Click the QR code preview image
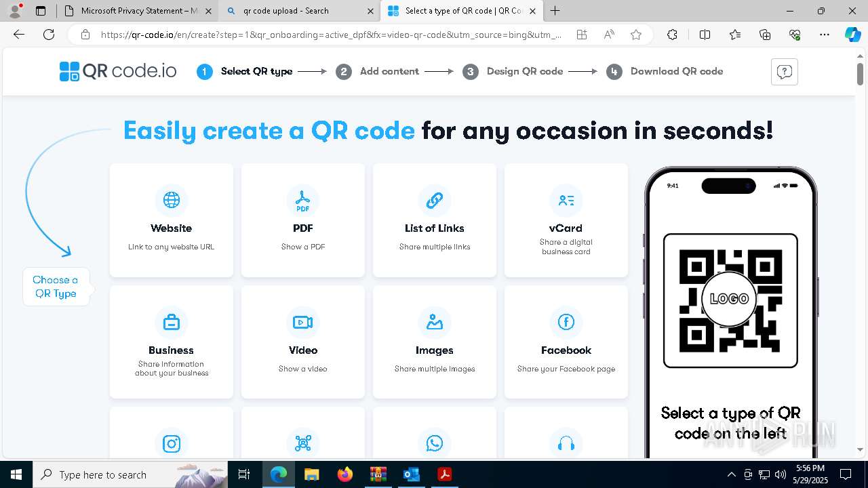 click(730, 300)
